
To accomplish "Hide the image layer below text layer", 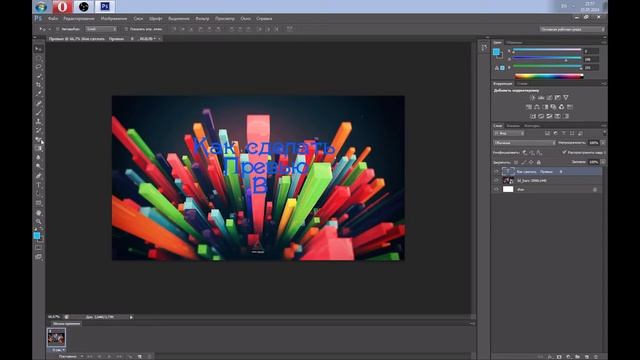I will coord(496,180).
